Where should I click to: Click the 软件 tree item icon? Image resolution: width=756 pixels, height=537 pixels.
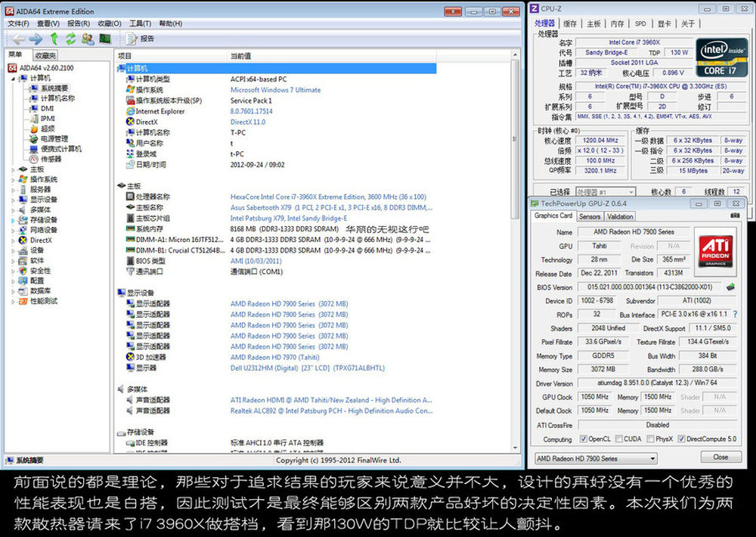[23, 260]
